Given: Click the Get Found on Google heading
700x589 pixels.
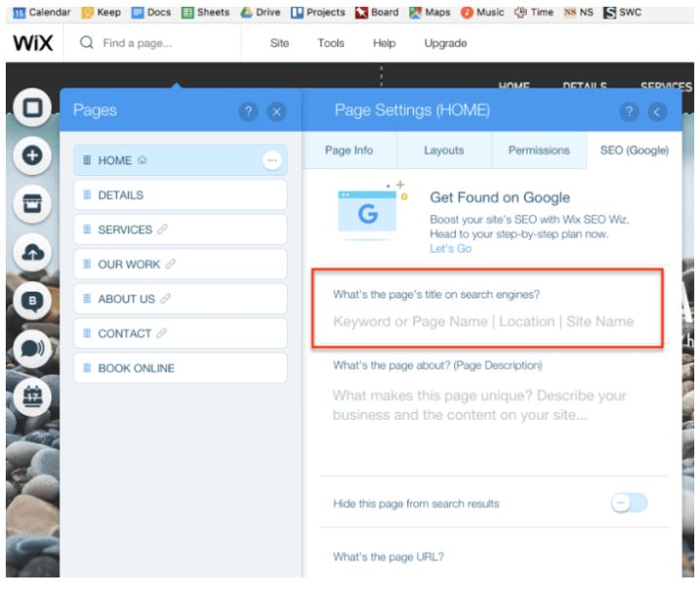Looking at the screenshot, I should [x=500, y=197].
